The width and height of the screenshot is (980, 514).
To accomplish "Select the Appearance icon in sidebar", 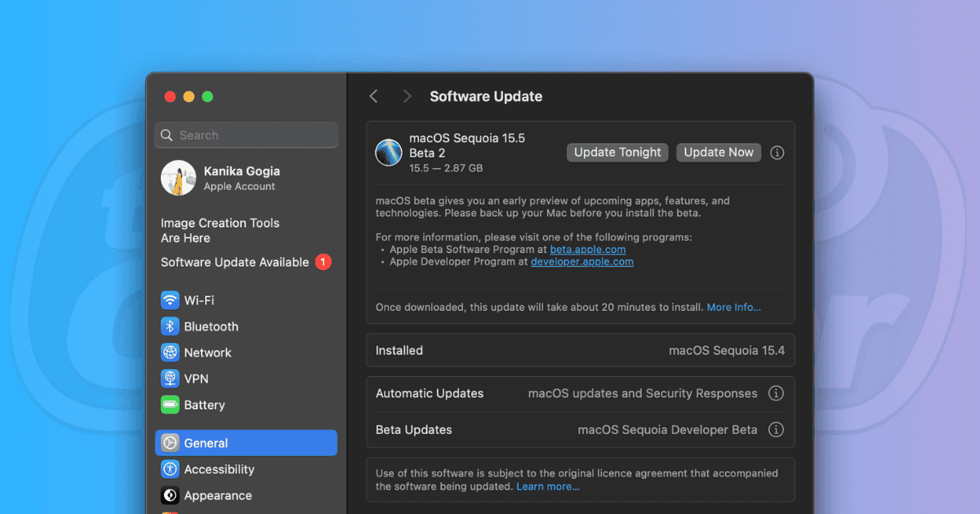I will click(x=170, y=495).
